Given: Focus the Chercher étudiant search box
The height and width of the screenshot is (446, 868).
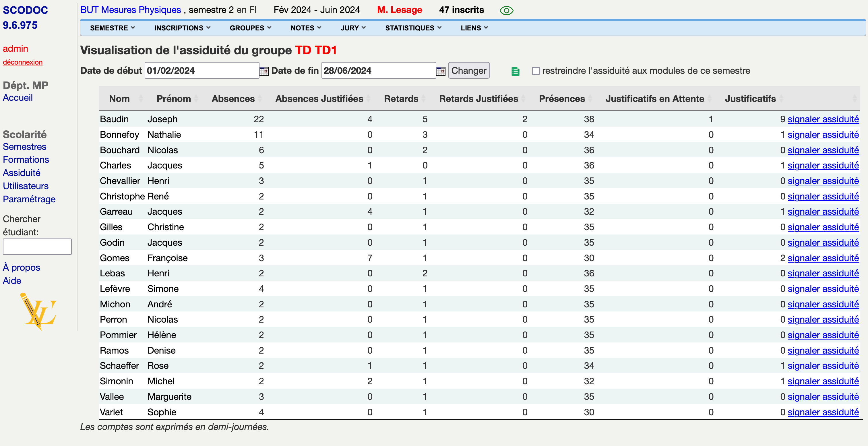Looking at the screenshot, I should coord(37,247).
